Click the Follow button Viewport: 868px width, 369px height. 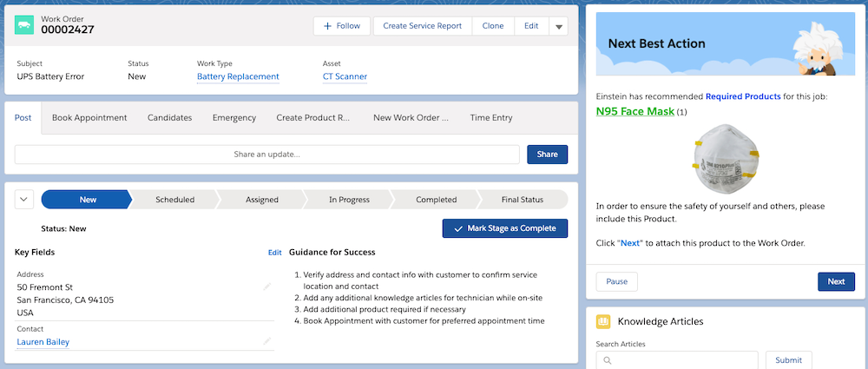tap(342, 26)
